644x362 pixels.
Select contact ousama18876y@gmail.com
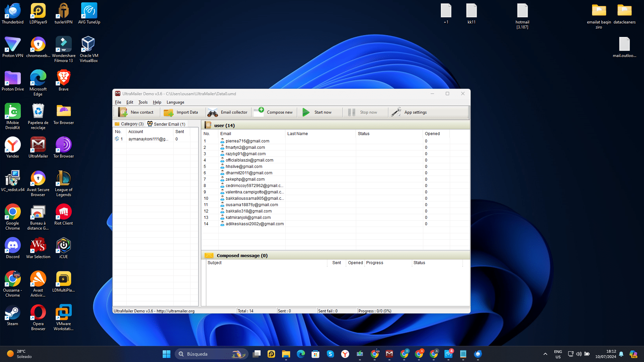[x=252, y=205]
